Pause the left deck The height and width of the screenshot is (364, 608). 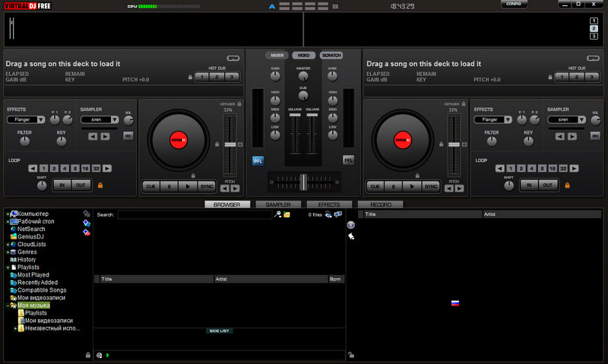[169, 186]
